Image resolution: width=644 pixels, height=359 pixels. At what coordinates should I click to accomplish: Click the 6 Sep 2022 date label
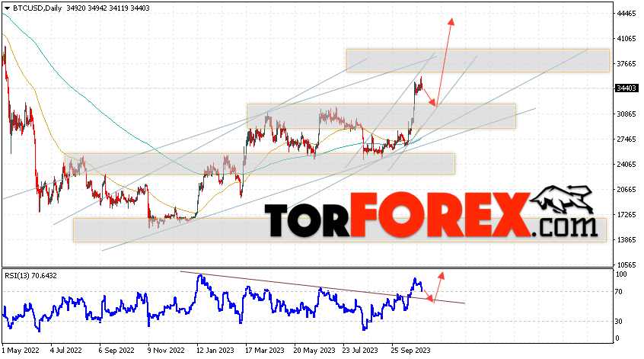point(116,351)
